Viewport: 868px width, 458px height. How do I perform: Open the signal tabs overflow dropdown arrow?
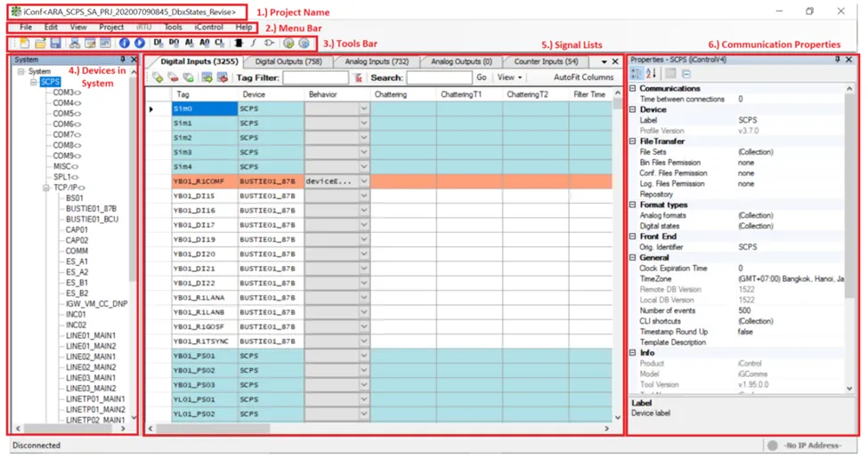tap(604, 62)
